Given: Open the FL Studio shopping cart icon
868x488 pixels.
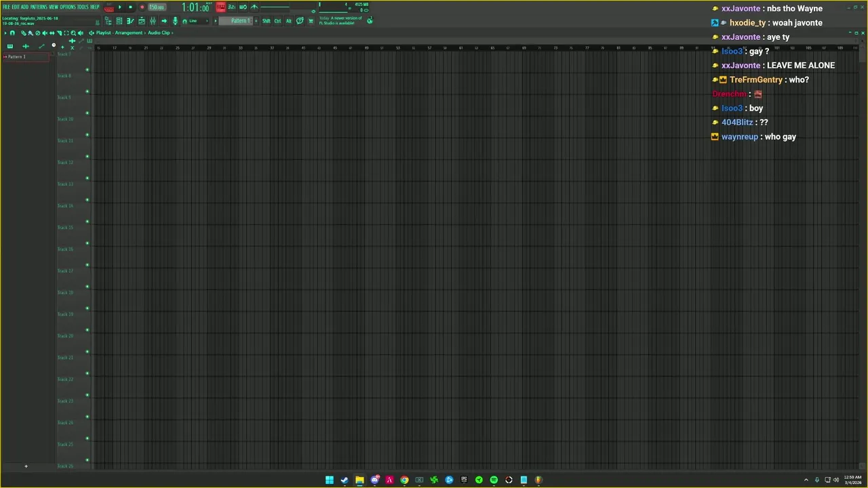Looking at the screenshot, I should (311, 21).
